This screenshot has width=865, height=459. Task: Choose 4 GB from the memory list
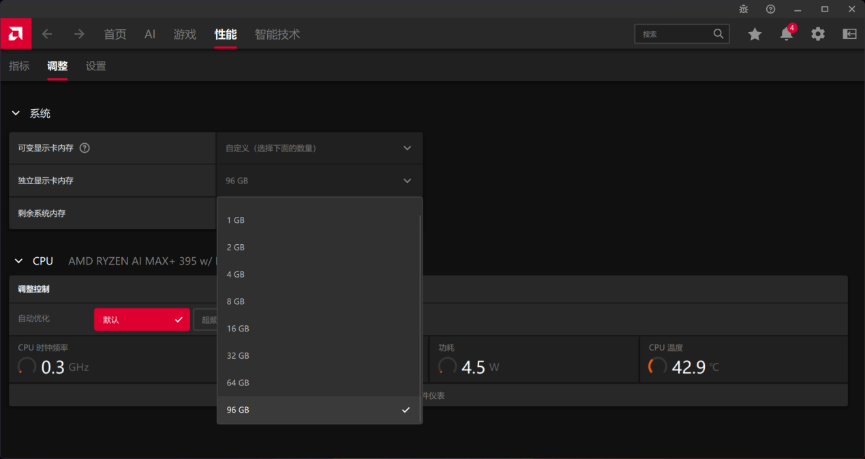[x=319, y=274]
